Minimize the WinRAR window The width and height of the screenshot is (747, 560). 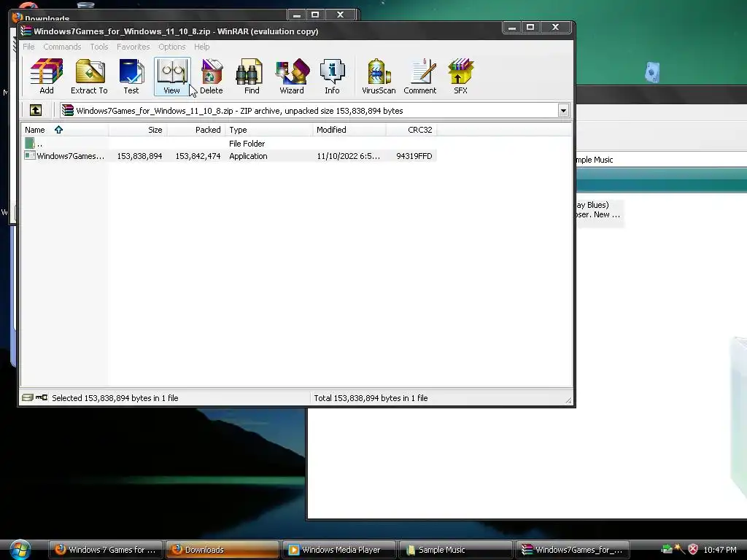point(511,28)
